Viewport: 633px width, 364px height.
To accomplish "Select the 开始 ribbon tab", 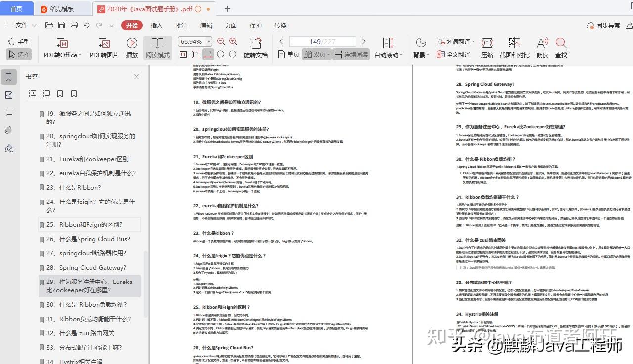I will click(132, 25).
